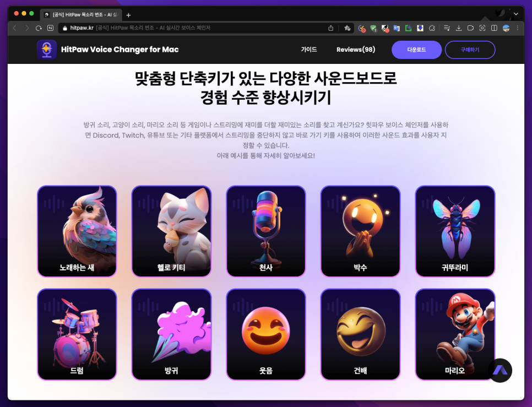
Task: Open the extensions puzzle piece menu
Action: tap(432, 28)
